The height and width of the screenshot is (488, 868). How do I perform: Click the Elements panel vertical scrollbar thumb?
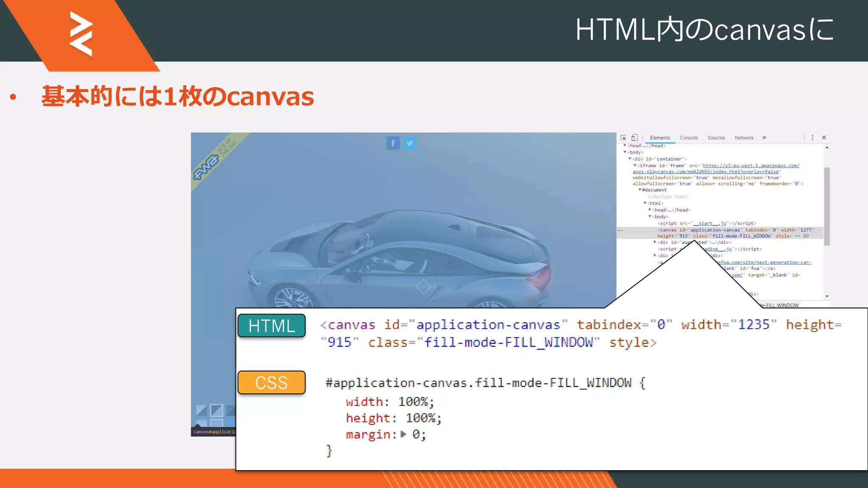point(827,206)
